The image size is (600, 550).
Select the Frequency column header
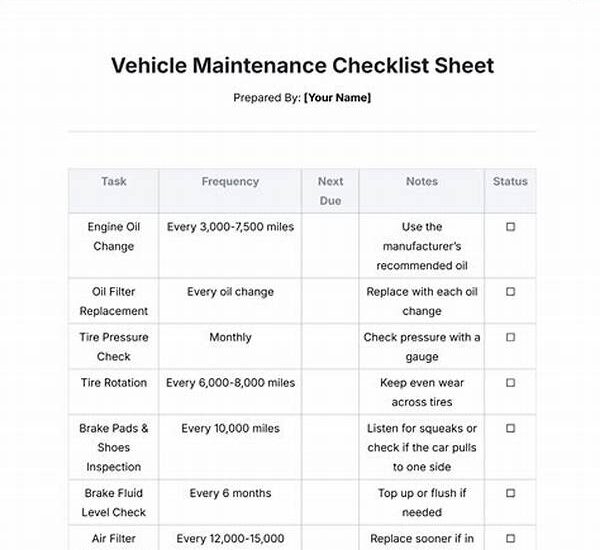(230, 182)
